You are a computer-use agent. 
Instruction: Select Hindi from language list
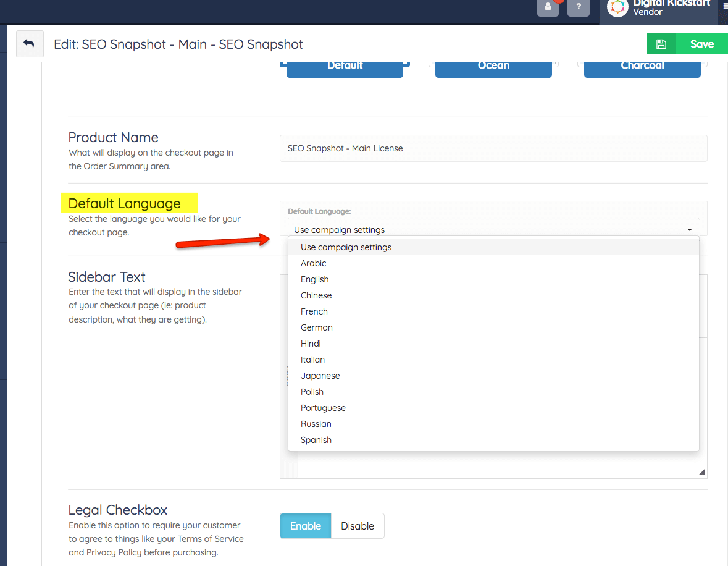click(493, 344)
